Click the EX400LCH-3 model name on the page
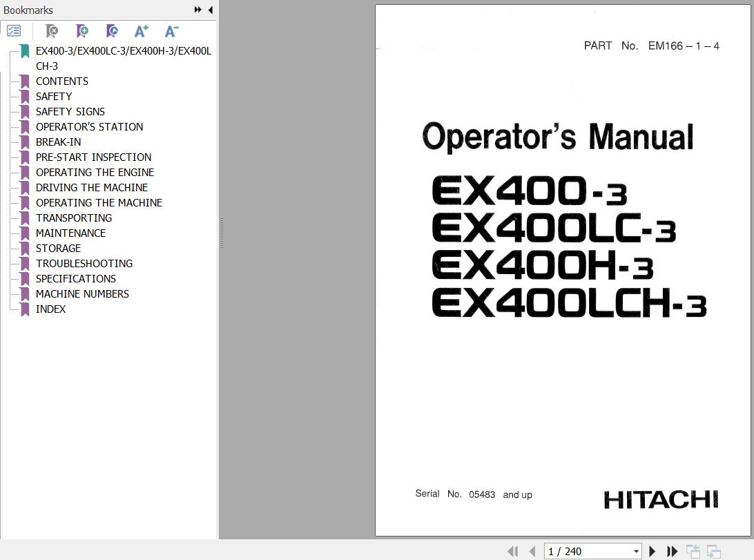This screenshot has height=560, width=754. [x=570, y=303]
